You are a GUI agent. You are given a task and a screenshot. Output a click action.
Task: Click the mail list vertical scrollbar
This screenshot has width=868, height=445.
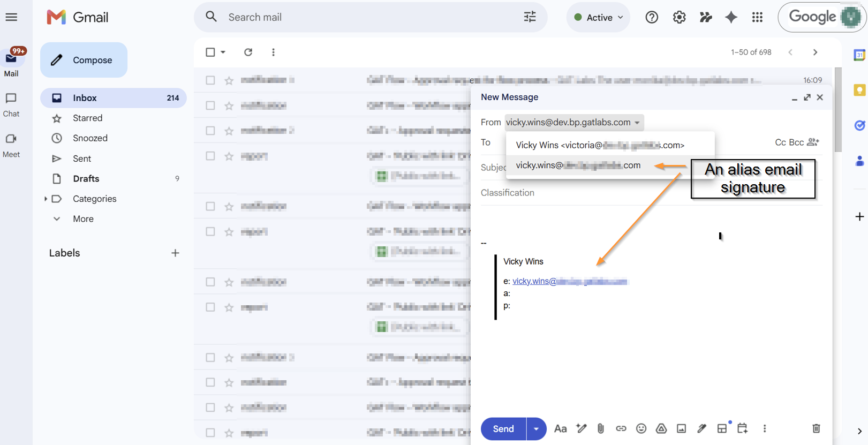pos(838,110)
